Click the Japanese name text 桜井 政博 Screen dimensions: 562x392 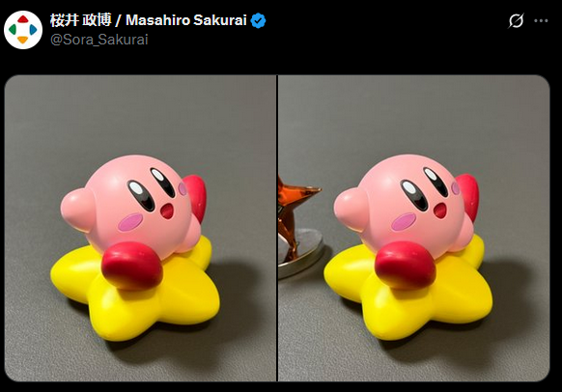pos(81,20)
